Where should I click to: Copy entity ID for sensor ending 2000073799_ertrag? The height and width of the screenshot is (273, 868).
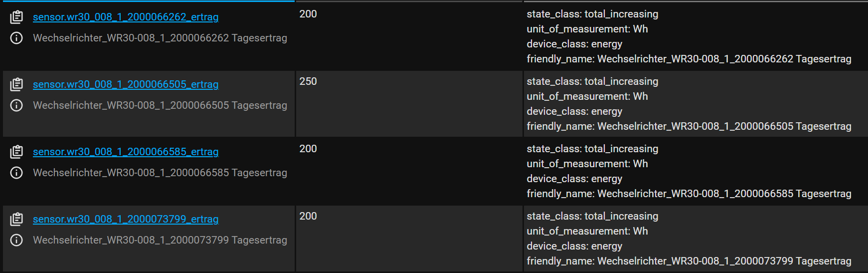[16, 220]
